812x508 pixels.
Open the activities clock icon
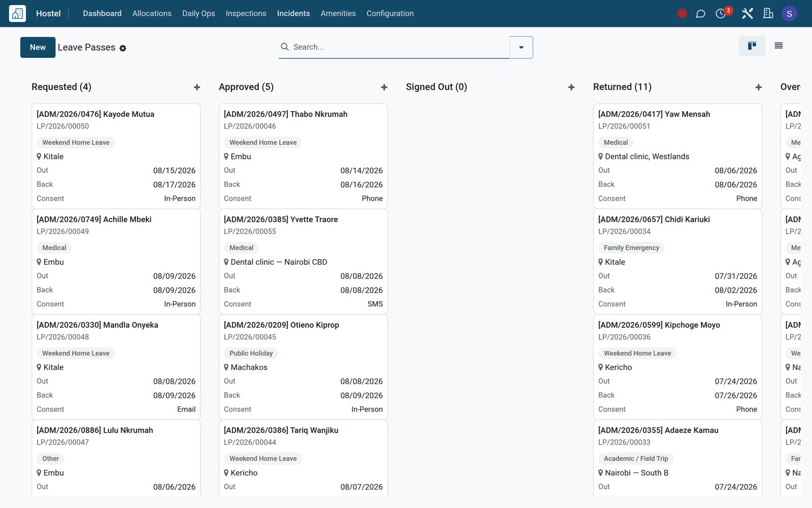coord(721,14)
